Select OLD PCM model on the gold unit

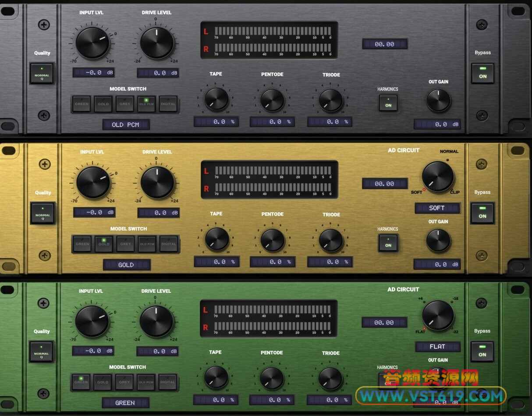[147, 244]
